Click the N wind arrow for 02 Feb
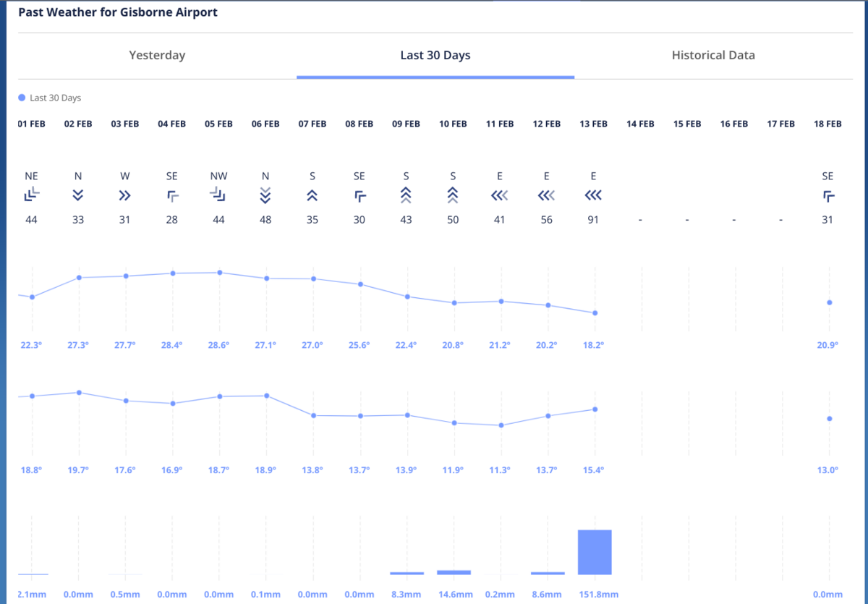This screenshot has height=604, width=868. click(x=78, y=195)
